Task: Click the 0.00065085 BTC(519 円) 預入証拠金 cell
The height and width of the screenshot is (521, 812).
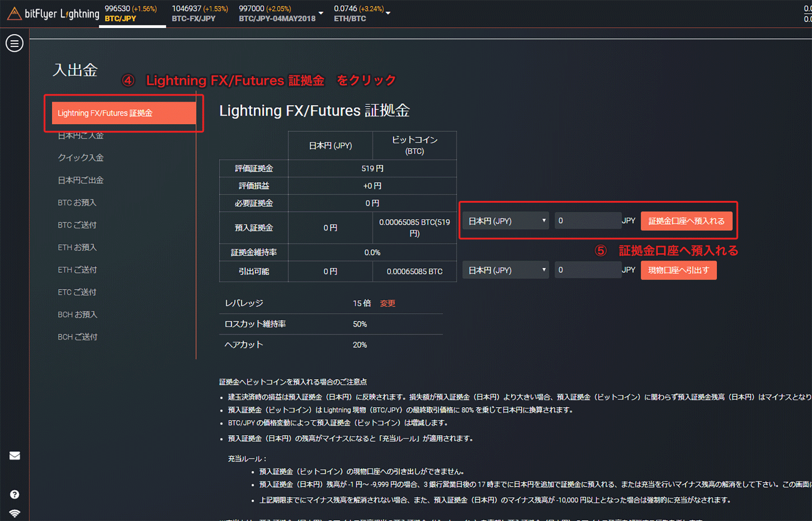Action: [x=415, y=228]
